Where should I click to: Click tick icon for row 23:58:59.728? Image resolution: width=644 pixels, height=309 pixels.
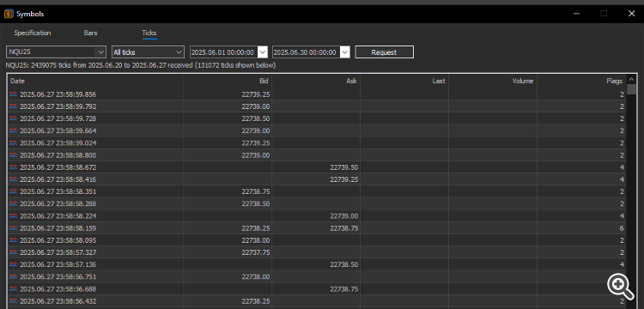point(13,118)
